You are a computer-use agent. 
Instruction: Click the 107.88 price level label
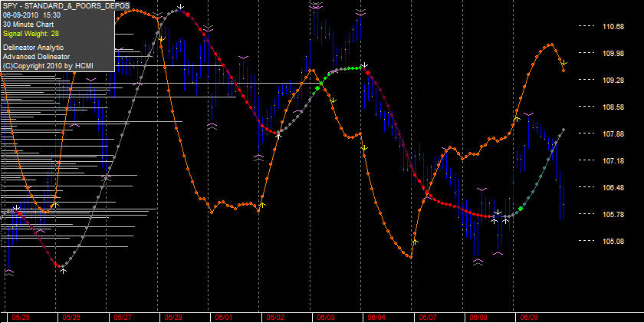pos(613,134)
